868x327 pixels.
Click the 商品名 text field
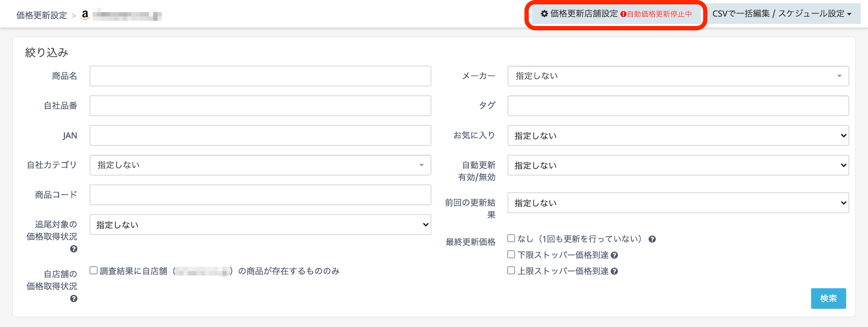260,76
